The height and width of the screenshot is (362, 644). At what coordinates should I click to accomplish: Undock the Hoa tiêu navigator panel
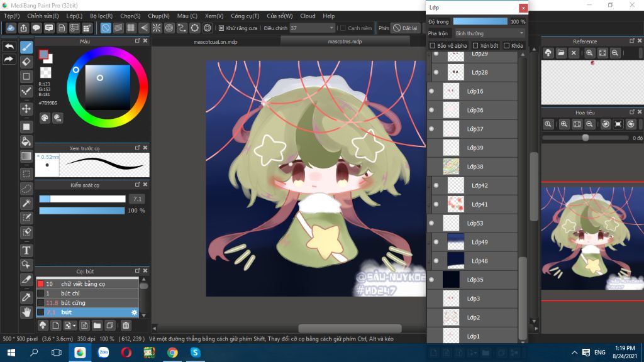tap(632, 112)
